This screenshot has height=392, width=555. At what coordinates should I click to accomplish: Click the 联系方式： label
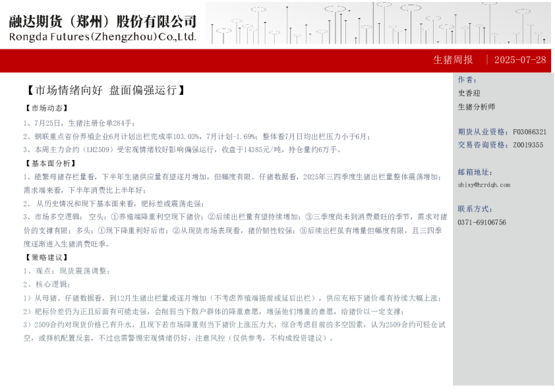pyautogui.click(x=474, y=209)
